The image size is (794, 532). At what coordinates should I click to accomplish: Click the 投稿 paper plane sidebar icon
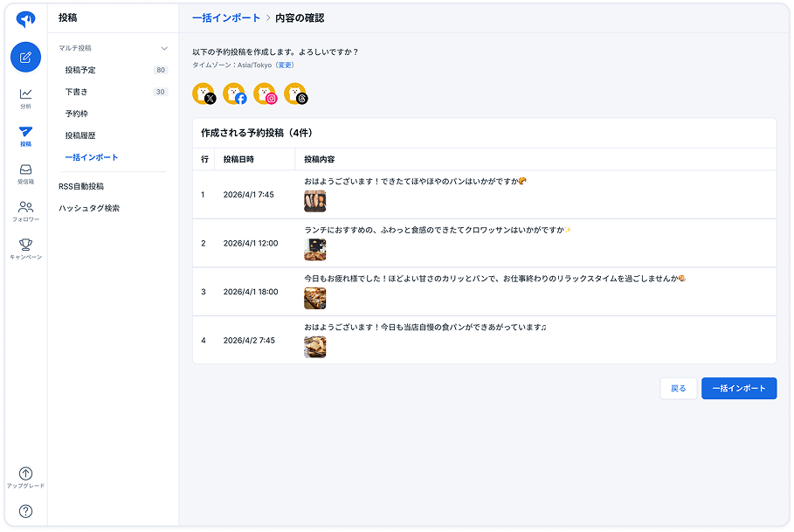point(25,134)
